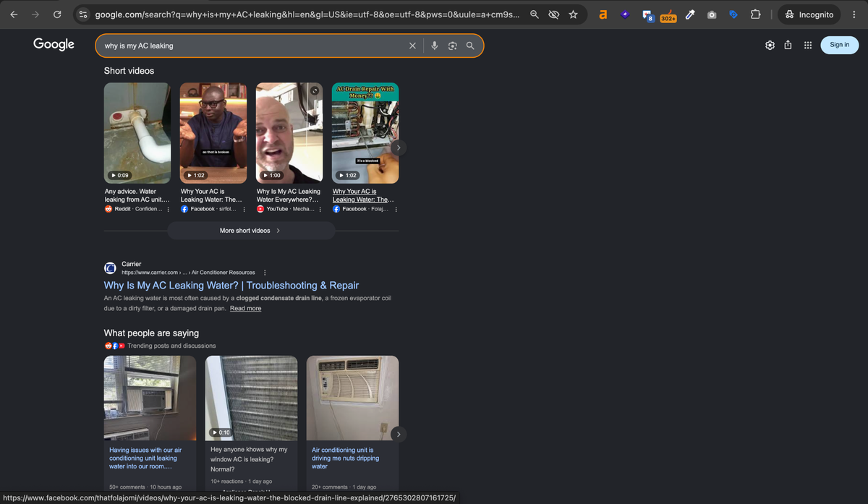Open the orange 'a' extension

603,14
